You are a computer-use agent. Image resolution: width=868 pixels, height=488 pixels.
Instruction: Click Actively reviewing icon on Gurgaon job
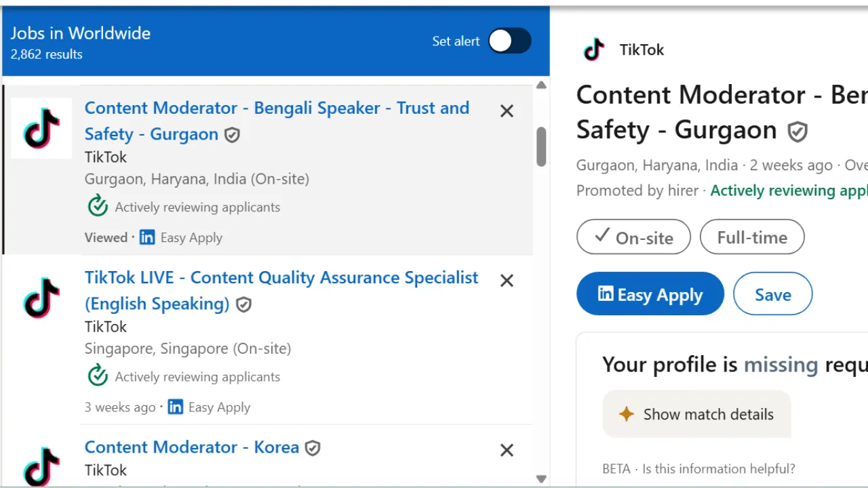point(98,206)
